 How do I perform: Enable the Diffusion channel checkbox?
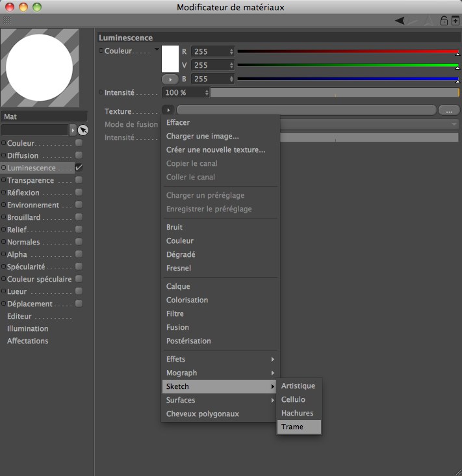pyautogui.click(x=79, y=155)
